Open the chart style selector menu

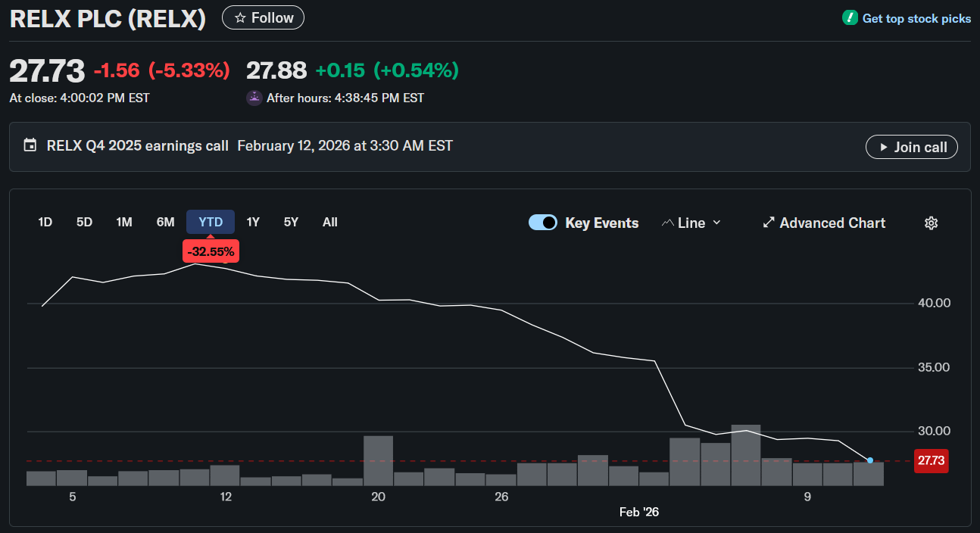pos(691,223)
